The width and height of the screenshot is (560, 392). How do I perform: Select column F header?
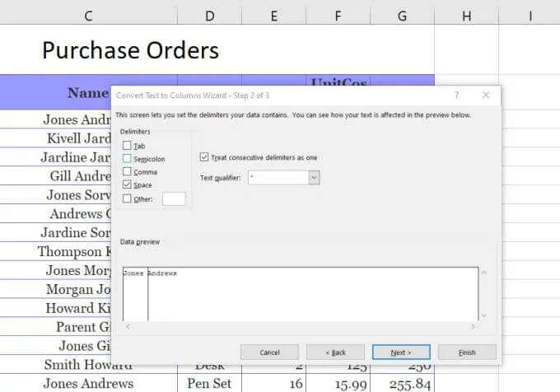338,16
